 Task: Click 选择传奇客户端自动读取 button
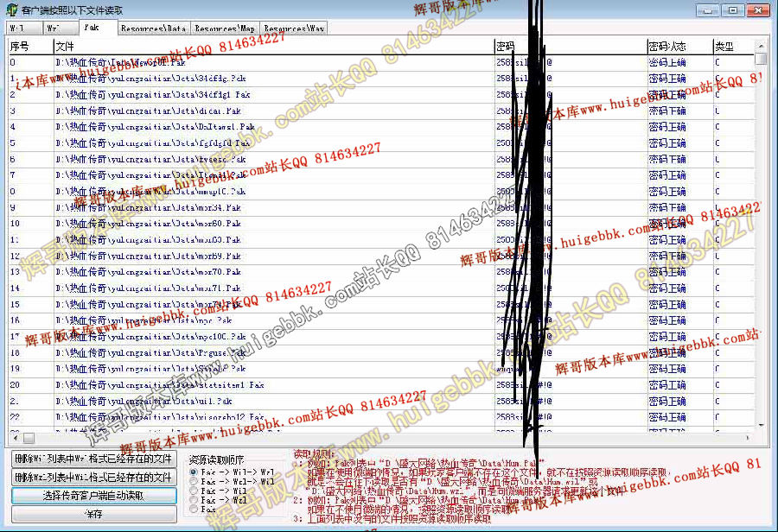pyautogui.click(x=93, y=496)
